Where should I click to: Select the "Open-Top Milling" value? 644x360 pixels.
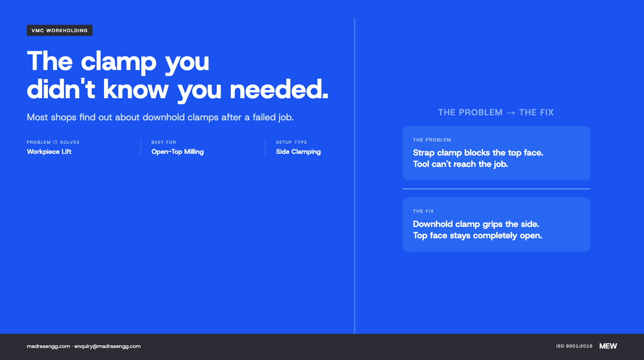[x=178, y=152]
